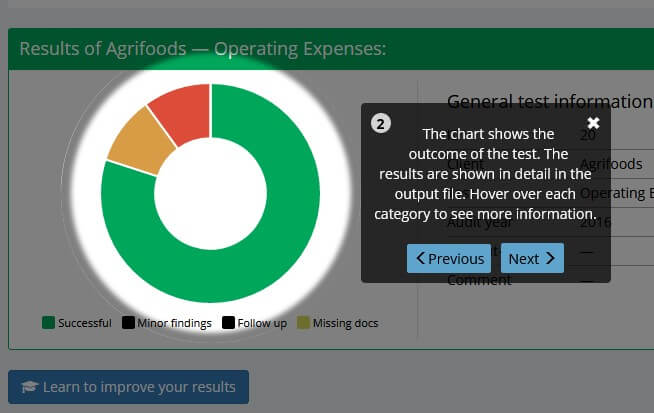Select the red donut chart segment
654x413 pixels.
coord(183,112)
